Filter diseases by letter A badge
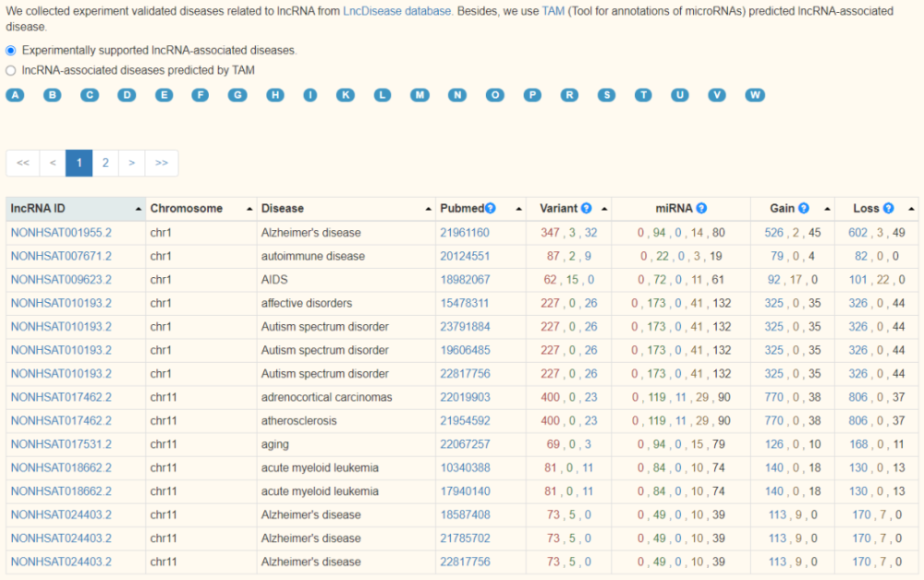924x580 pixels. [x=15, y=95]
